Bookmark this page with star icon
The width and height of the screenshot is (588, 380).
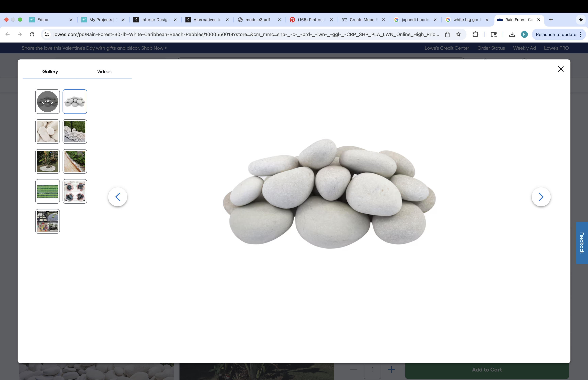click(458, 34)
